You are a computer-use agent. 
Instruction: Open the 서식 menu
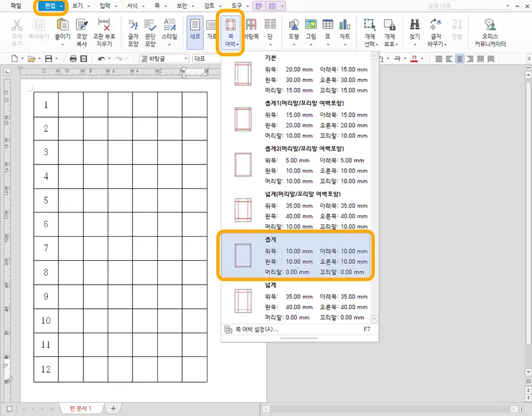132,6
